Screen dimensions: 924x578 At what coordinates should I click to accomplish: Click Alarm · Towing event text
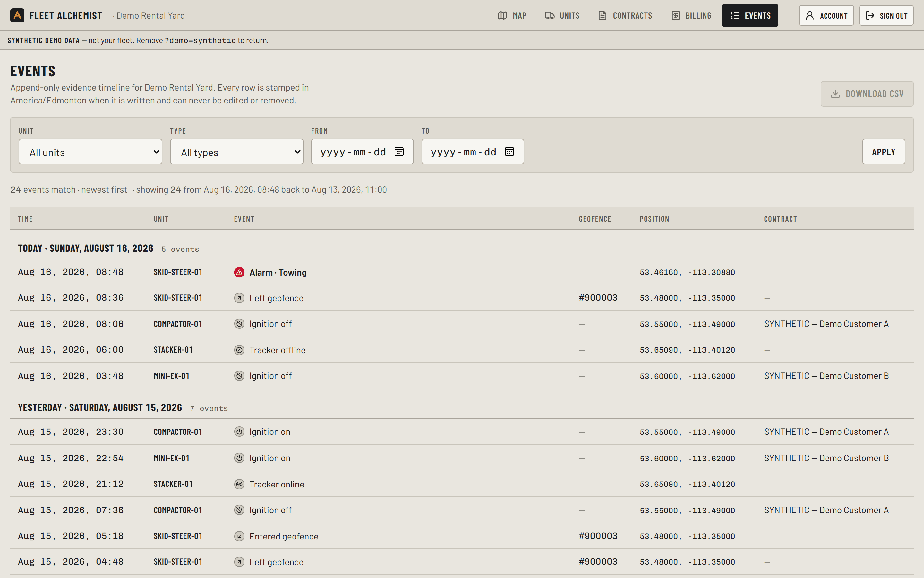[x=278, y=273]
